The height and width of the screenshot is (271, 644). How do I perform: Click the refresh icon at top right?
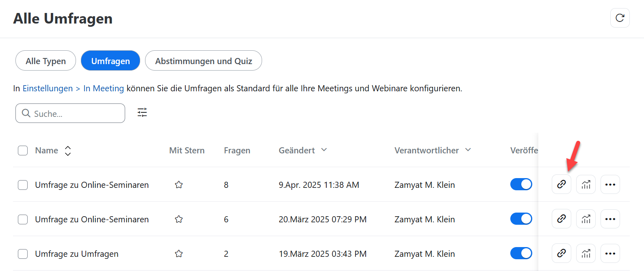(x=620, y=18)
